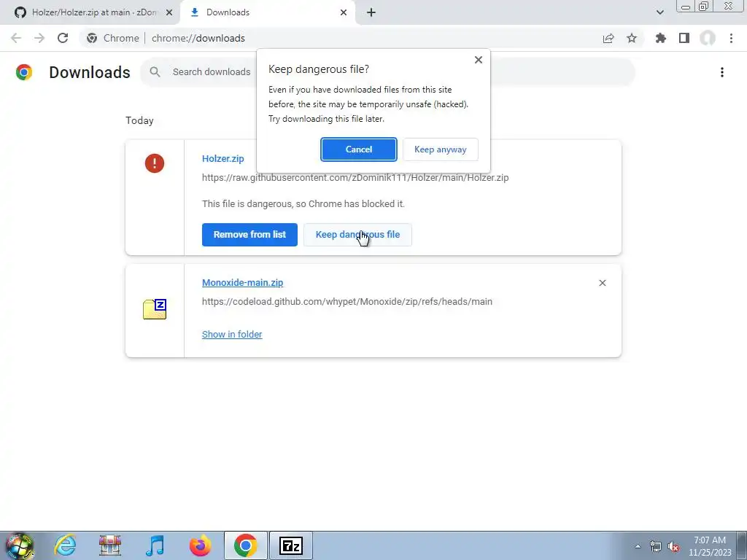Open the Downloads page three-dot menu
This screenshot has height=560, width=747.
point(721,72)
